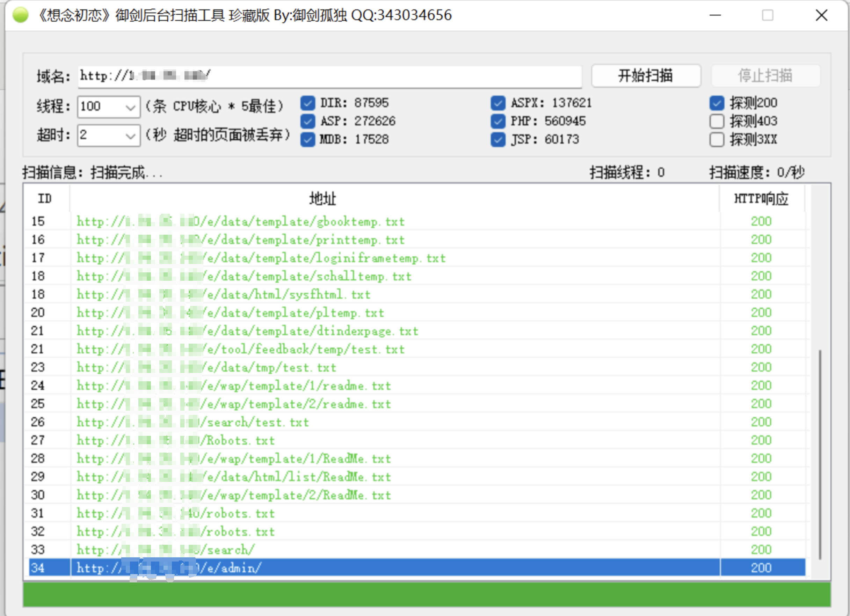The height and width of the screenshot is (616, 850).
Task: Sort by the 地址 column header
Action: pyautogui.click(x=322, y=199)
